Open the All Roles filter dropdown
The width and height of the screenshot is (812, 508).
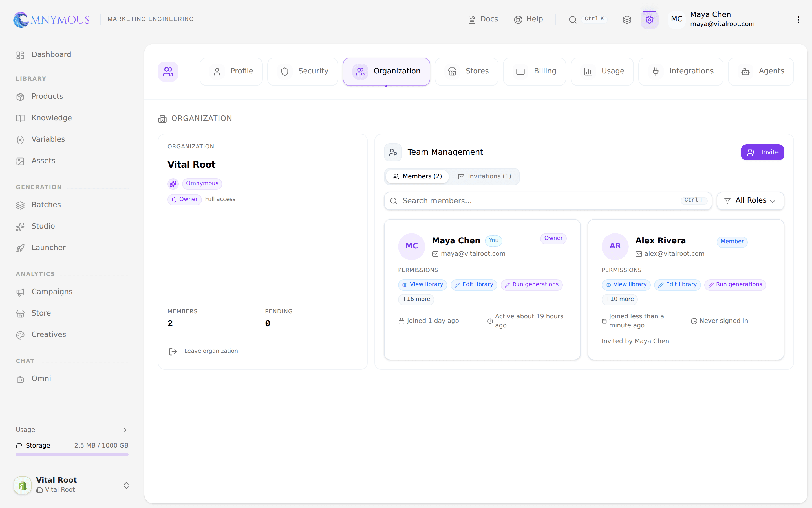pos(750,201)
